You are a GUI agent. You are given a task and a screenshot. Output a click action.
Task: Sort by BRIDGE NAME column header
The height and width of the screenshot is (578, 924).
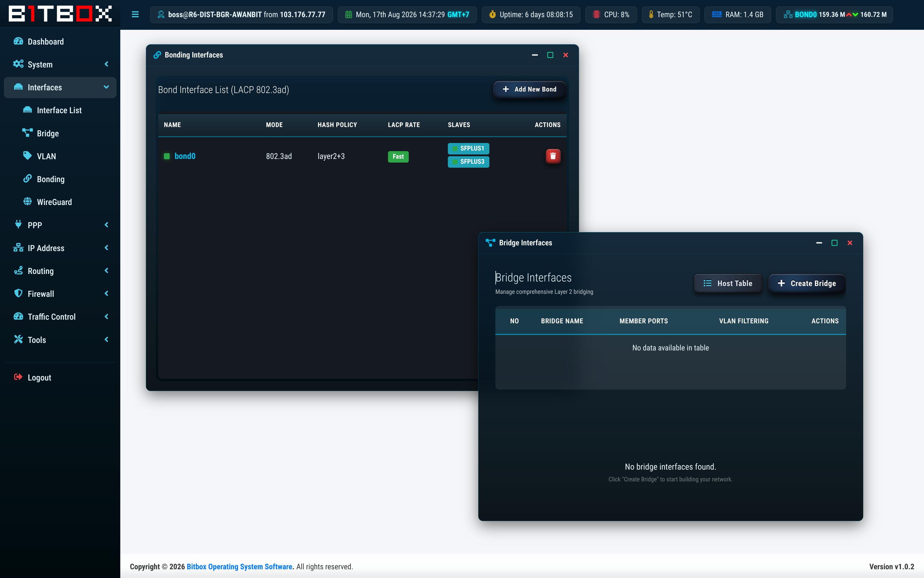(562, 321)
